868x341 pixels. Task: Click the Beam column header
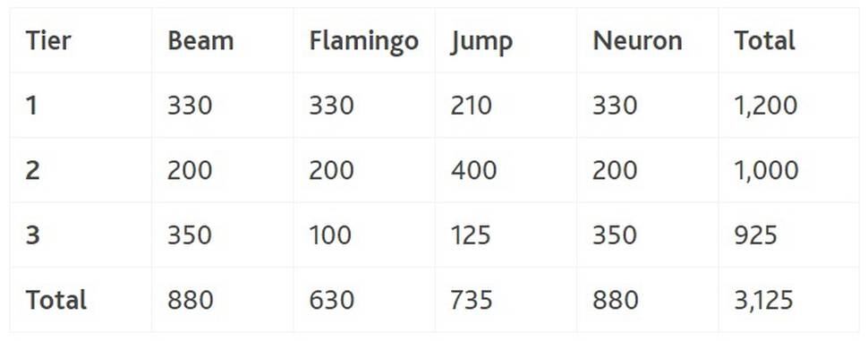pos(200,40)
